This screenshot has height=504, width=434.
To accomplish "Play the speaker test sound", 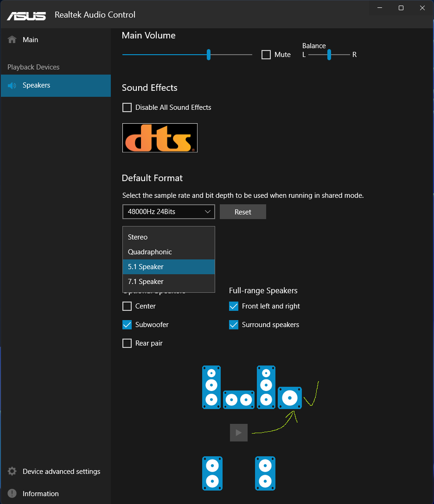I will click(x=239, y=433).
